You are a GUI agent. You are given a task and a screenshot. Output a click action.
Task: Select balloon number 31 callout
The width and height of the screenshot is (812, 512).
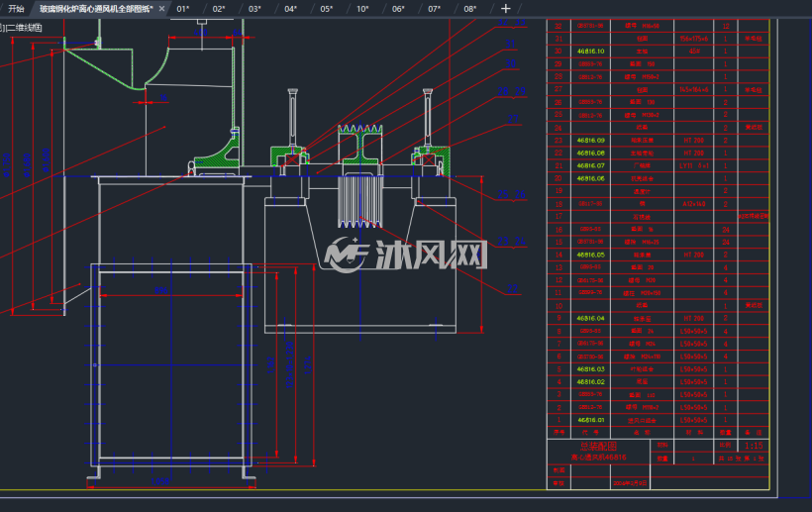(510, 44)
